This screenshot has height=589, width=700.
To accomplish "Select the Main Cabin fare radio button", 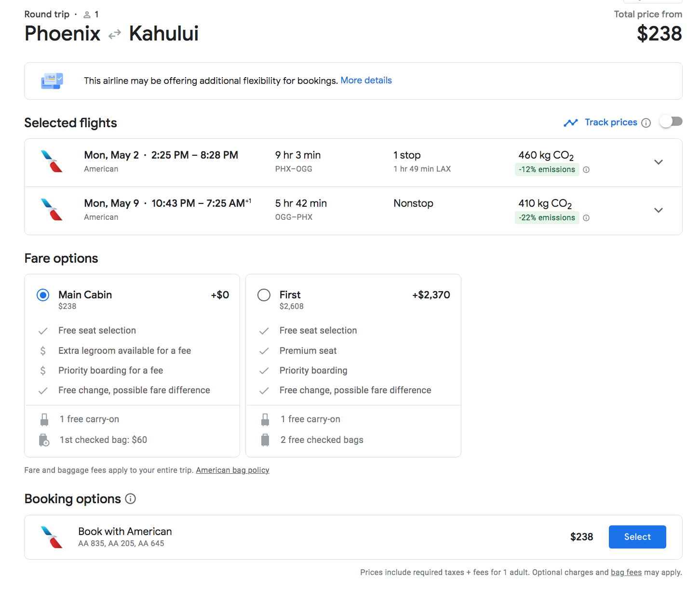I will coord(43,294).
